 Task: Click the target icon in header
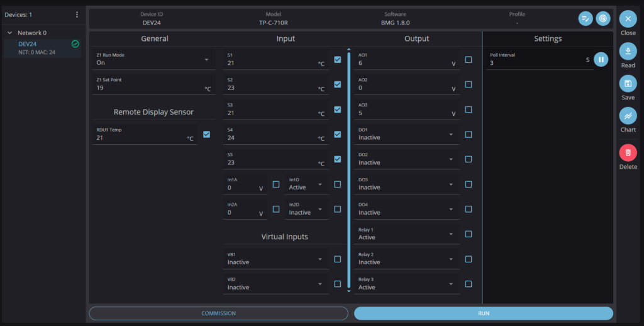click(x=603, y=18)
